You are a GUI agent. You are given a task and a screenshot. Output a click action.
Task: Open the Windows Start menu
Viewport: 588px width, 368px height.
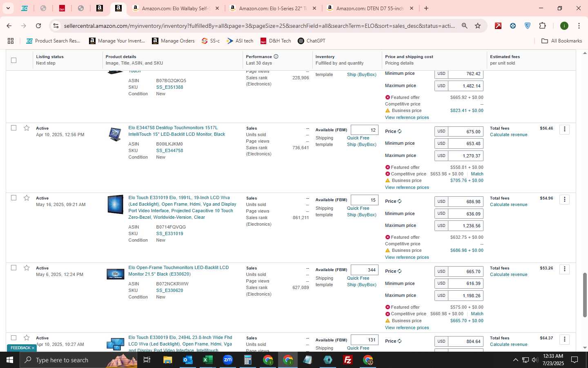point(10,360)
